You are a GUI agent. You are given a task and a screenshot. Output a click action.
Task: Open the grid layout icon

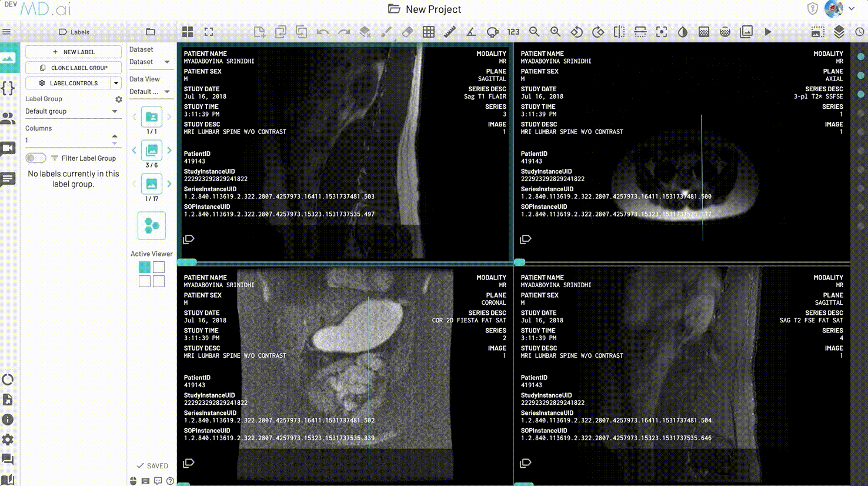coord(188,32)
